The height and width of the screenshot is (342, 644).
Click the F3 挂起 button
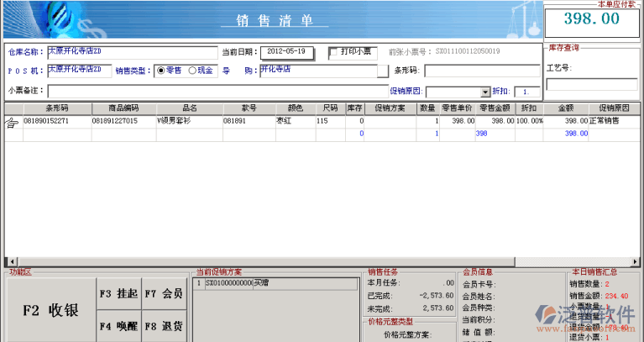pos(118,293)
